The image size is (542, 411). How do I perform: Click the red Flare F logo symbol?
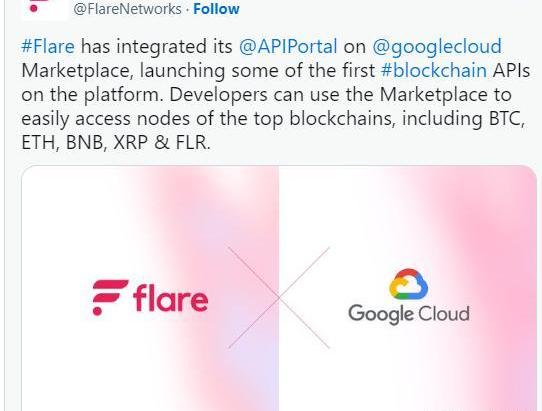click(x=110, y=297)
